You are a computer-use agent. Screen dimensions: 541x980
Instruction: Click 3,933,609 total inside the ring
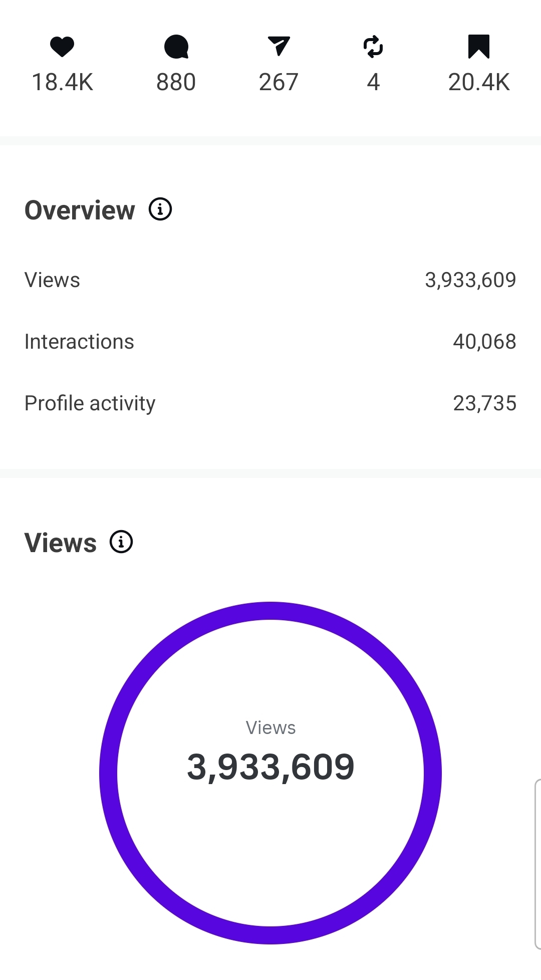pyautogui.click(x=270, y=767)
